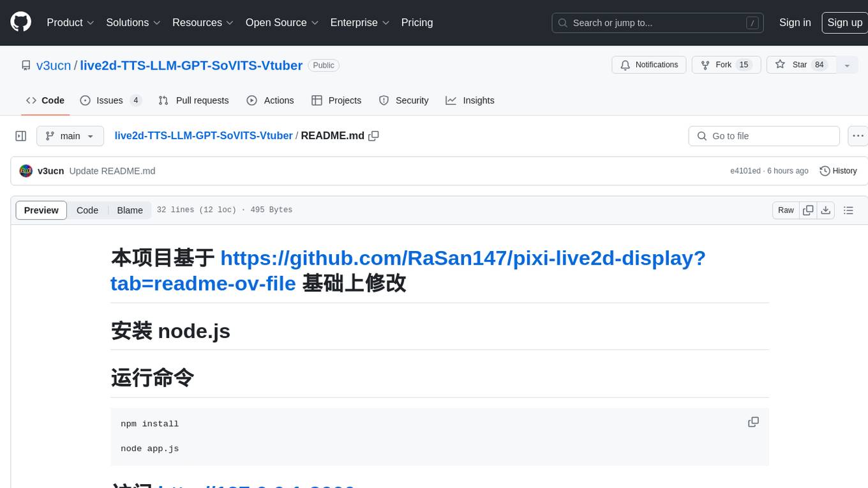Expand the Enterprise menu
868x488 pixels.
coord(359,22)
